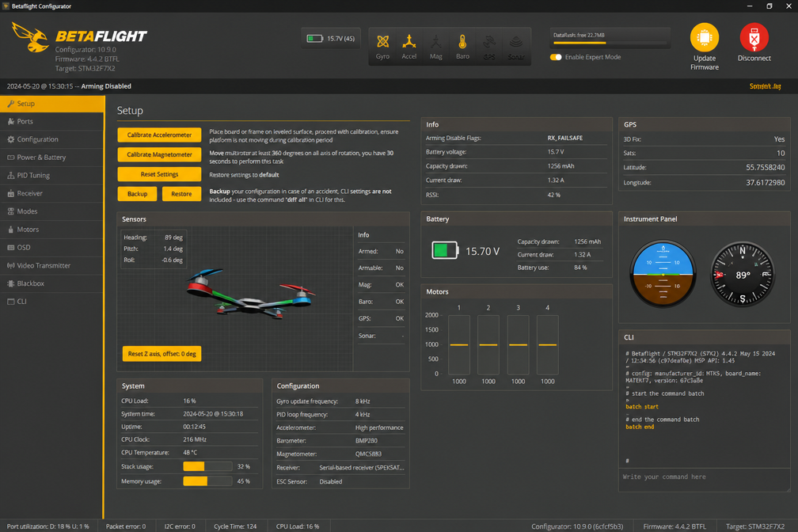
Task: Open the PID Tuning tab
Action: [x=51, y=175]
